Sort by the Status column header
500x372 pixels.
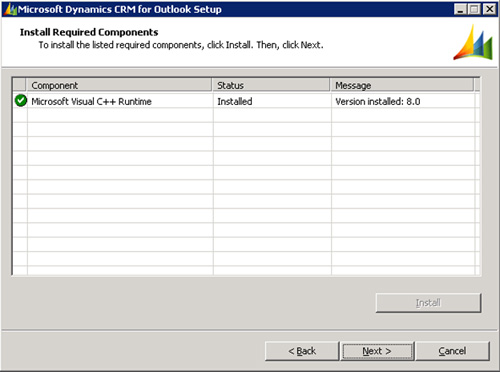coord(271,85)
